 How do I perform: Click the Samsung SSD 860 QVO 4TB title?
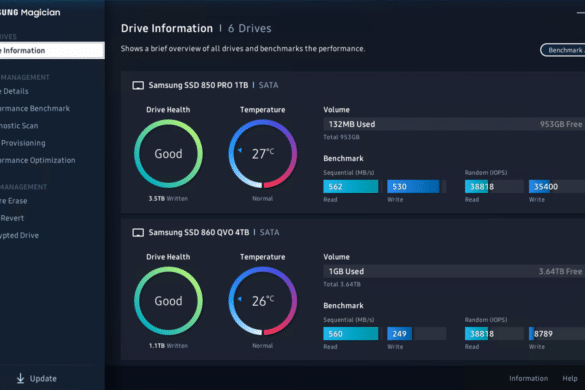point(199,233)
